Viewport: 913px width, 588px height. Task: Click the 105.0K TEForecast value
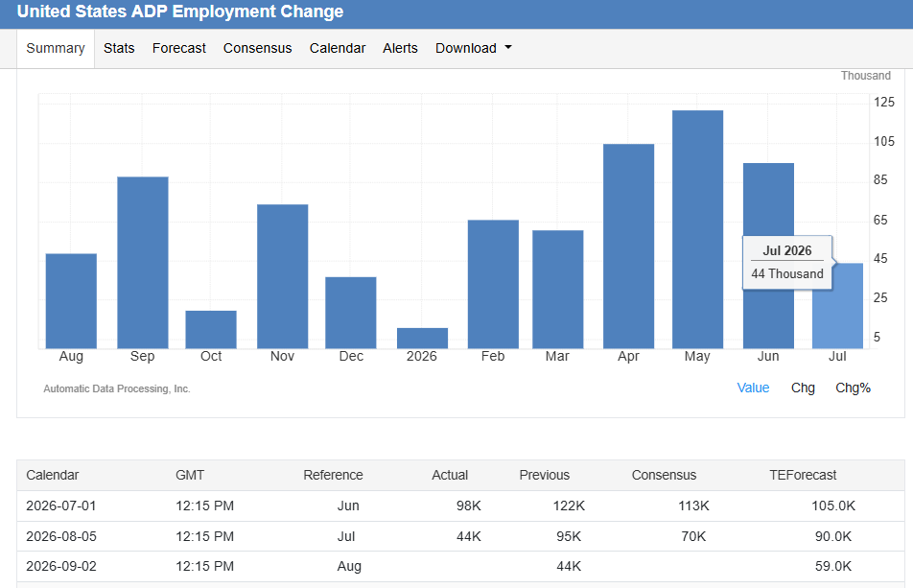coord(833,506)
